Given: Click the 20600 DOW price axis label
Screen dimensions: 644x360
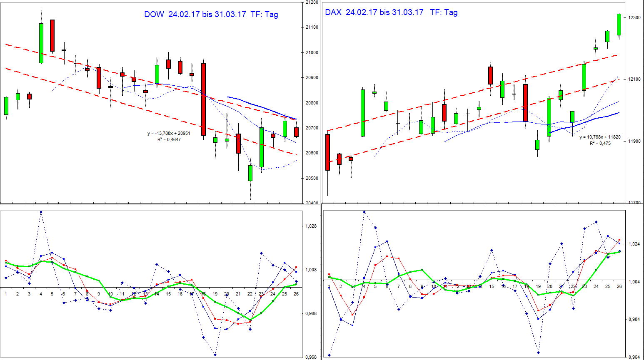Looking at the screenshot, I should pos(312,153).
